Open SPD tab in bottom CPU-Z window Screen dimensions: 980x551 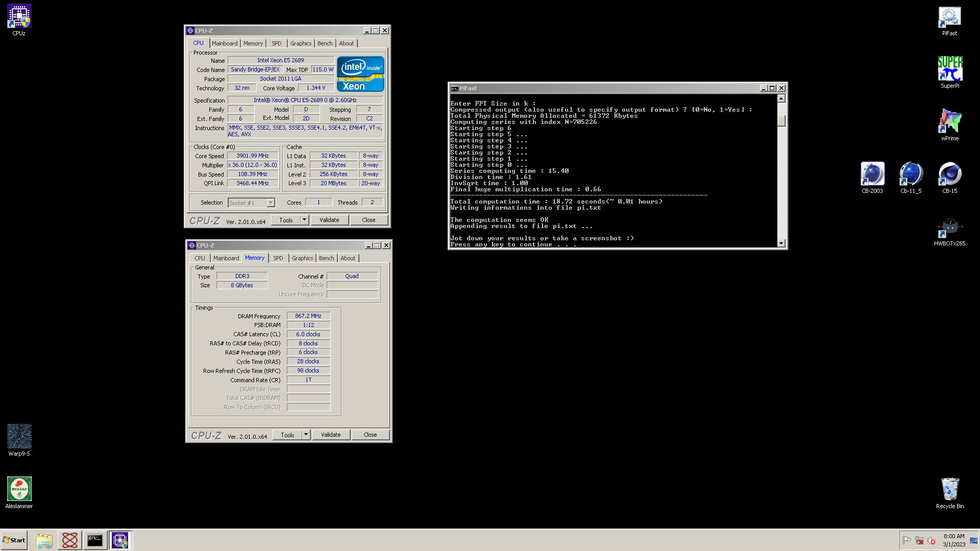coord(278,258)
